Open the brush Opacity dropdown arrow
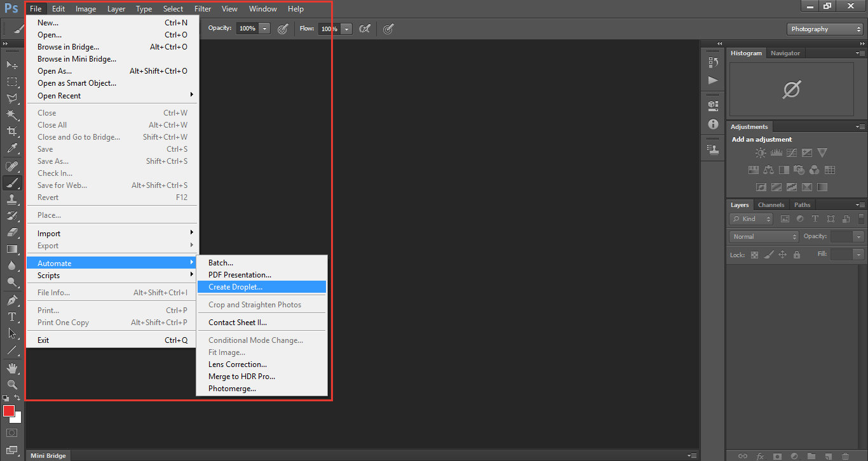Image resolution: width=868 pixels, height=461 pixels. tap(264, 29)
